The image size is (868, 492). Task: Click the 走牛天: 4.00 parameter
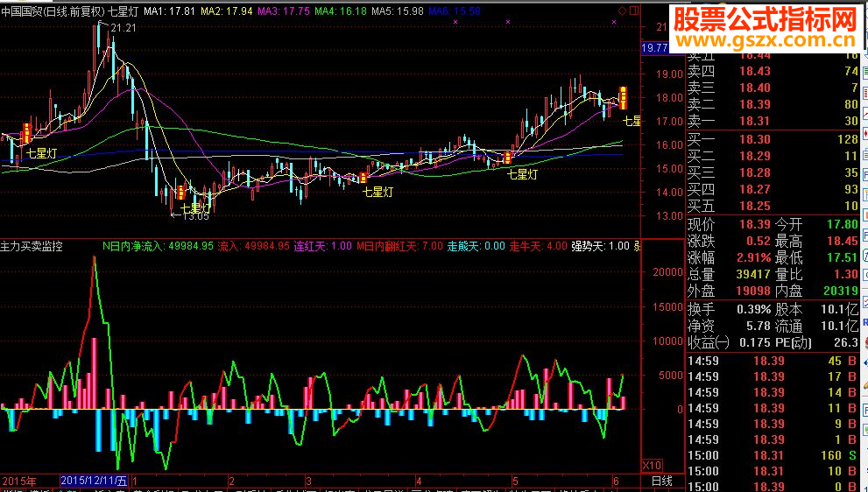[x=538, y=246]
